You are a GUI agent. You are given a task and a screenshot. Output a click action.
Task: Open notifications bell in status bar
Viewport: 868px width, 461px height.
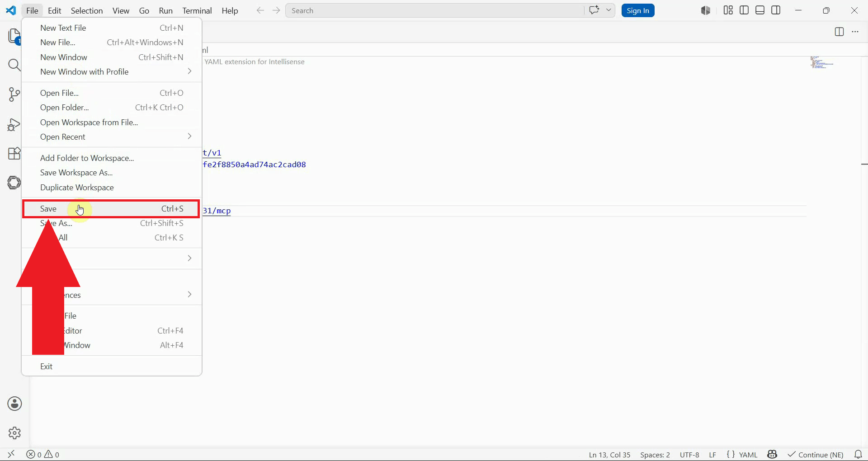(x=858, y=454)
